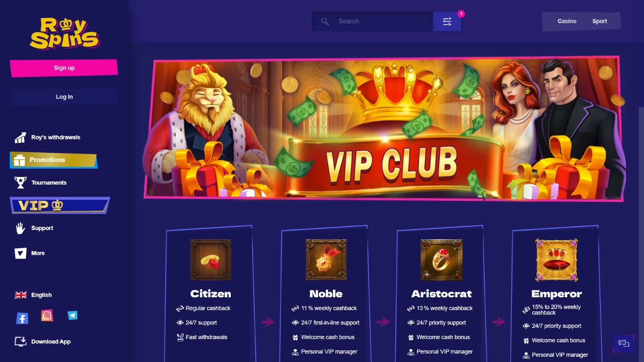
Task: Open the Telegram channel icon
Action: [x=72, y=315]
